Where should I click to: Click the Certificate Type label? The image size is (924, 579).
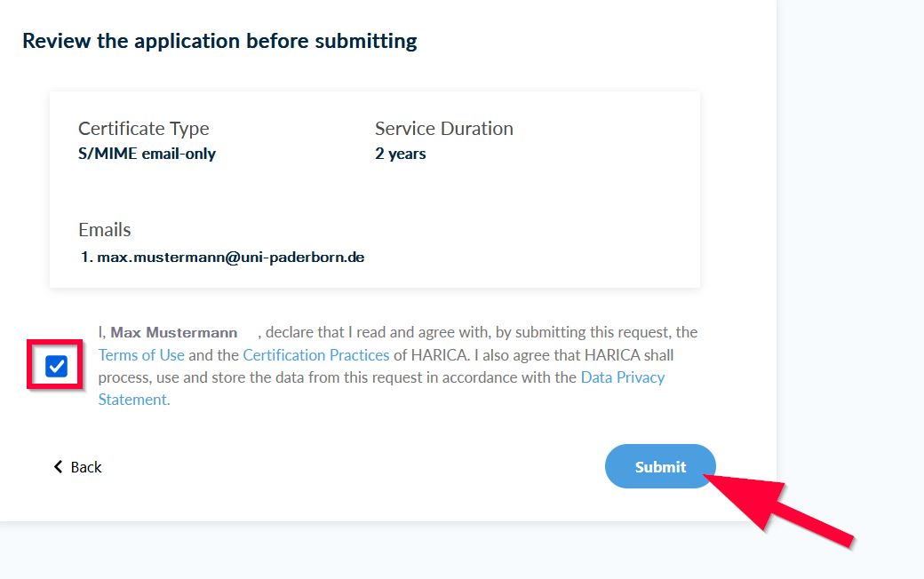click(x=144, y=129)
